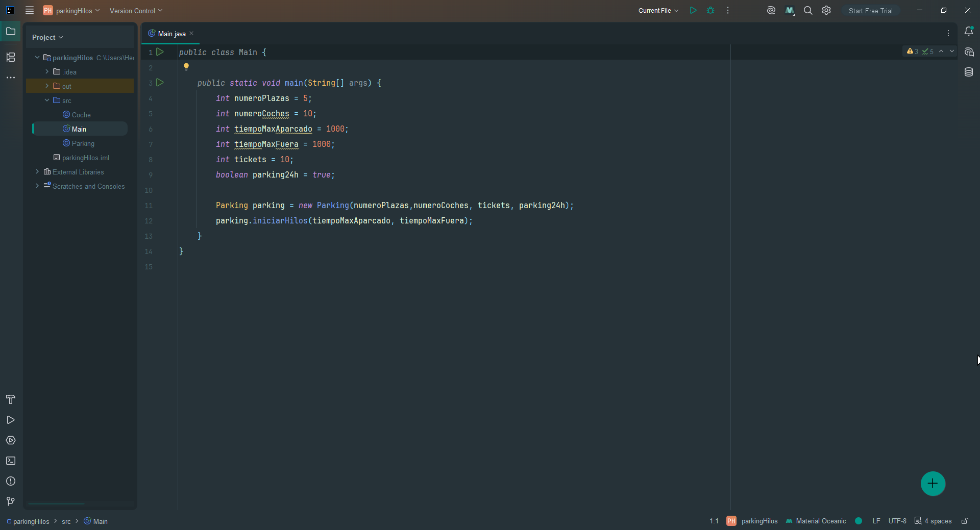The width and height of the screenshot is (980, 530).
Task: Open the Terminal tool window
Action: click(x=11, y=461)
